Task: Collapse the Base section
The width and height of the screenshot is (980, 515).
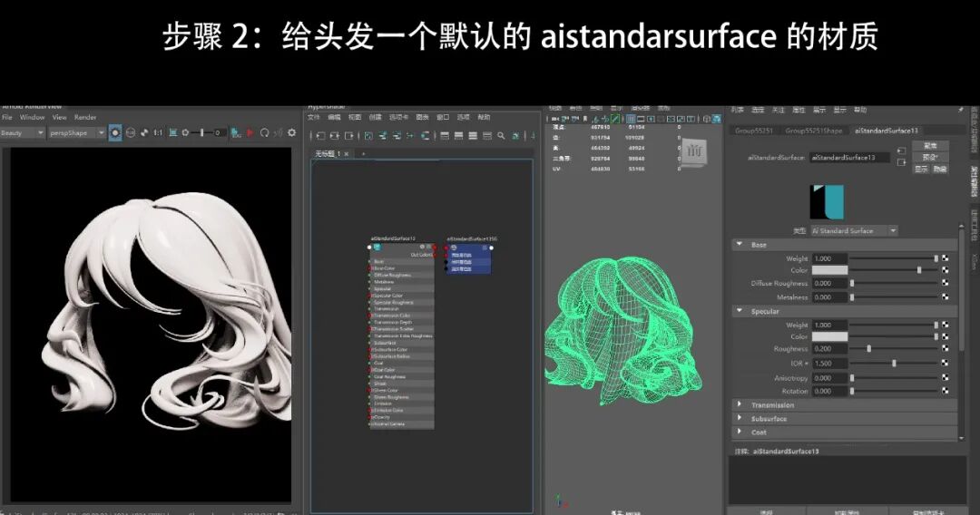Action: pyautogui.click(x=740, y=245)
